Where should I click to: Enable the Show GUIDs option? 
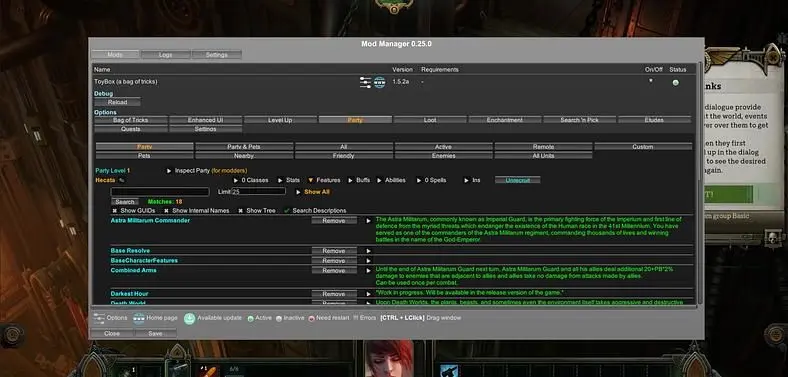tap(115, 211)
